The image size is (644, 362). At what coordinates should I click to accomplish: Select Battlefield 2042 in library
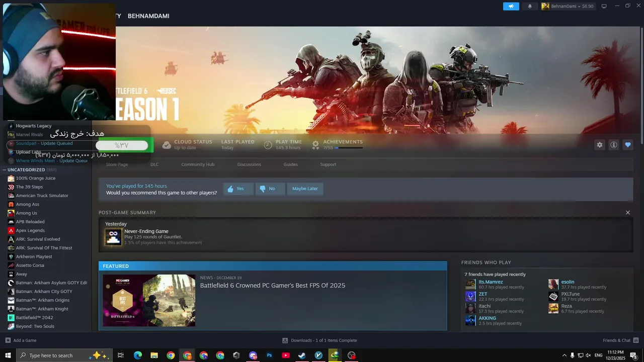pyautogui.click(x=34, y=318)
